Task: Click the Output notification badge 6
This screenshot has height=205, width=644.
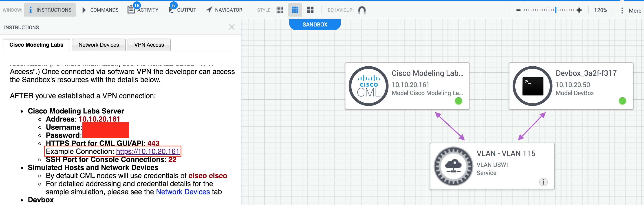Action: click(x=173, y=5)
